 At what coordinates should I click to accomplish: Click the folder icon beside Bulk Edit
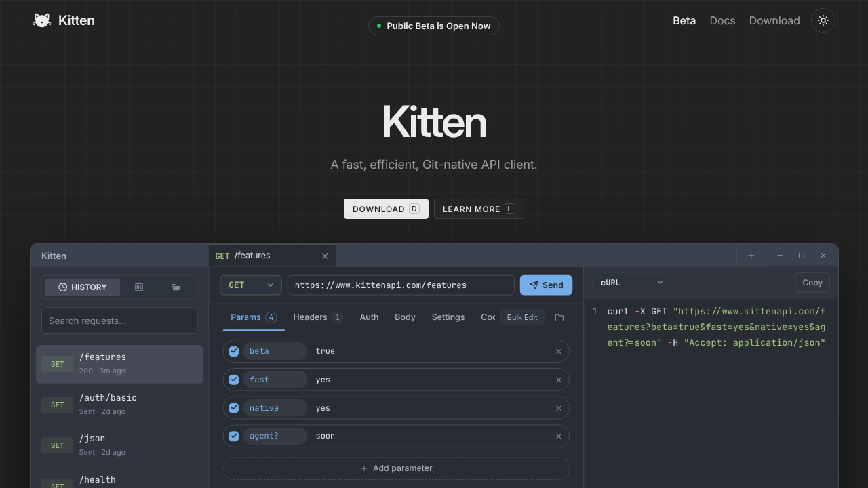coord(559,317)
